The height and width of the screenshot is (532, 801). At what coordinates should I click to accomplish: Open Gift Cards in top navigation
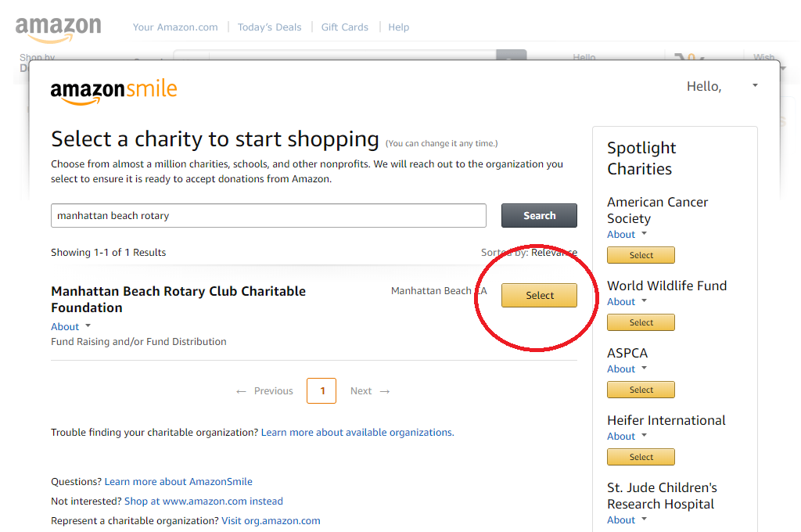pyautogui.click(x=344, y=27)
